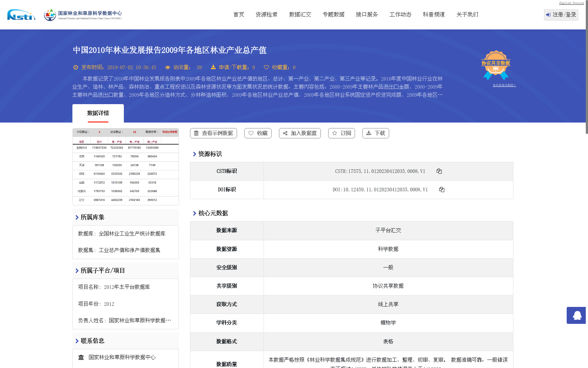Click the 收藏量 heart icon
The height and width of the screenshot is (368, 588).
[x=266, y=67]
